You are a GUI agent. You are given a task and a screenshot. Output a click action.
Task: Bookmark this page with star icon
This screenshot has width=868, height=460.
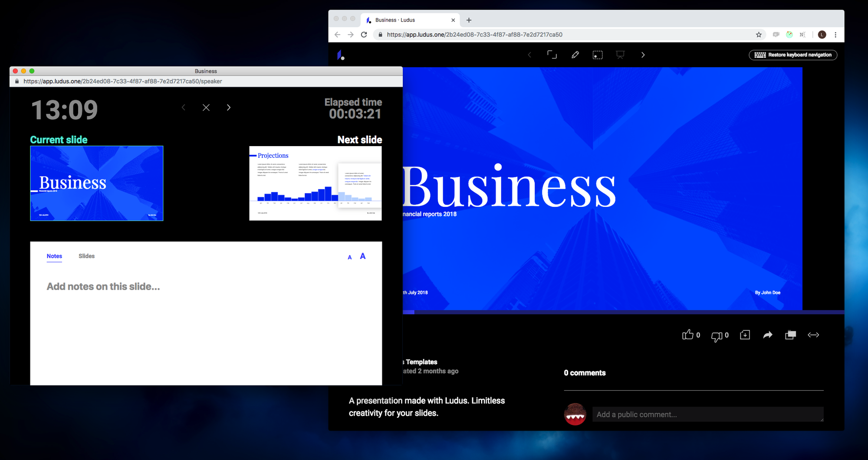(759, 35)
